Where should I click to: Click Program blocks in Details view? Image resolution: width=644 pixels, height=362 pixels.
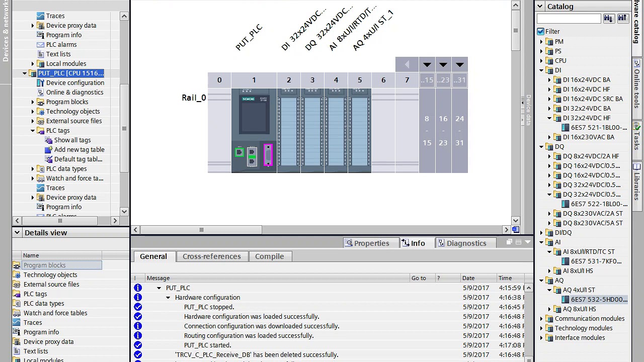pos(44,265)
